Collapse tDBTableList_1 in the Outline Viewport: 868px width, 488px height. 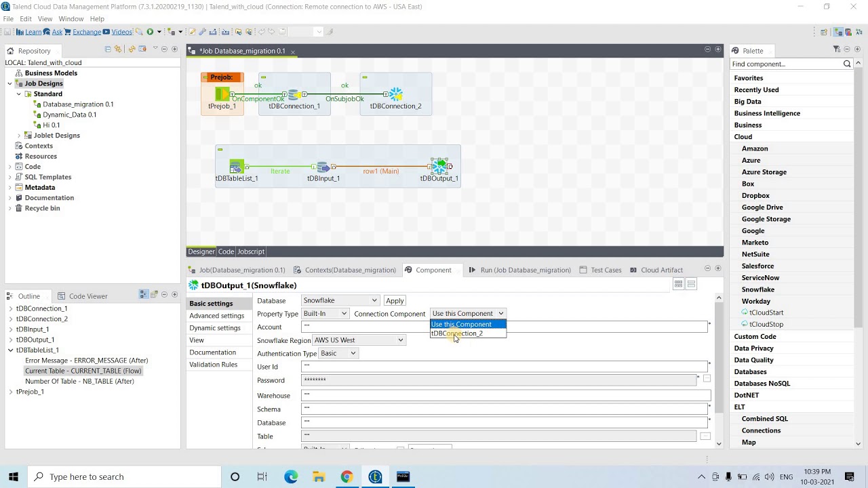(10, 350)
